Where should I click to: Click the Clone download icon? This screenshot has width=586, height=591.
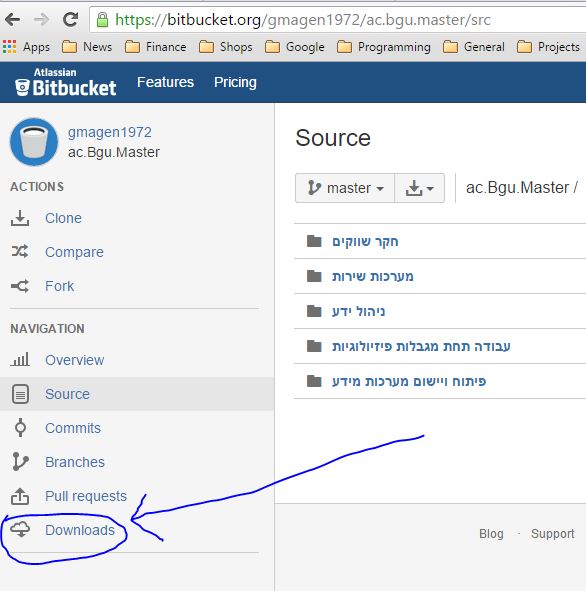click(20, 218)
